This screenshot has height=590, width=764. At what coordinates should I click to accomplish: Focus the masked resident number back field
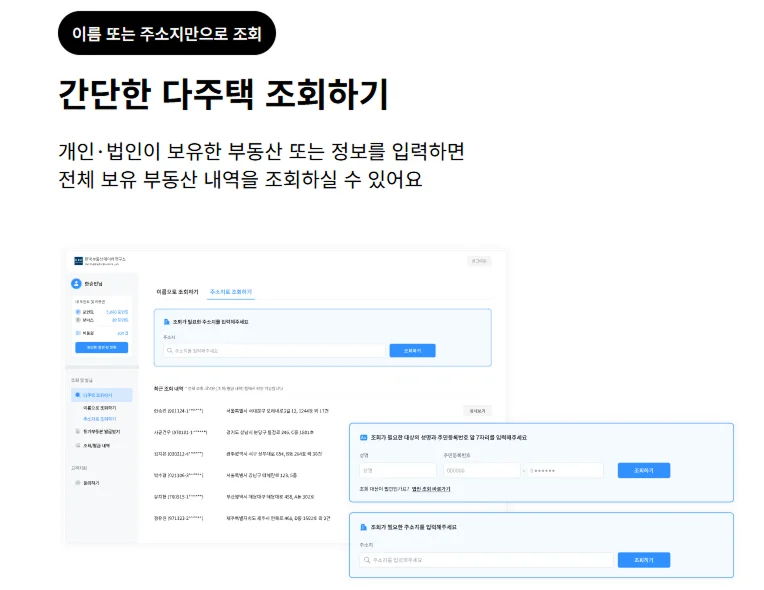565,471
